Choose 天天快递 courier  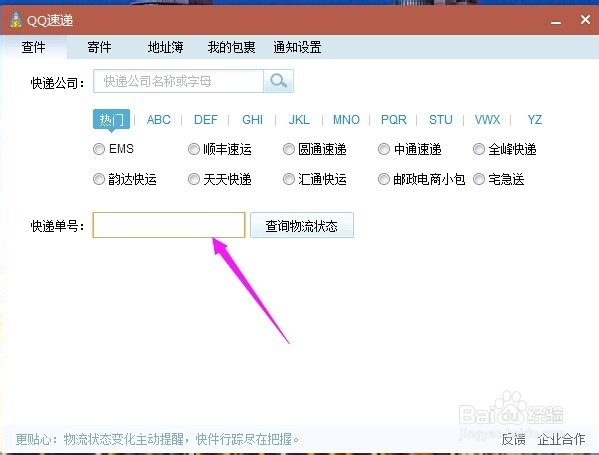click(194, 179)
